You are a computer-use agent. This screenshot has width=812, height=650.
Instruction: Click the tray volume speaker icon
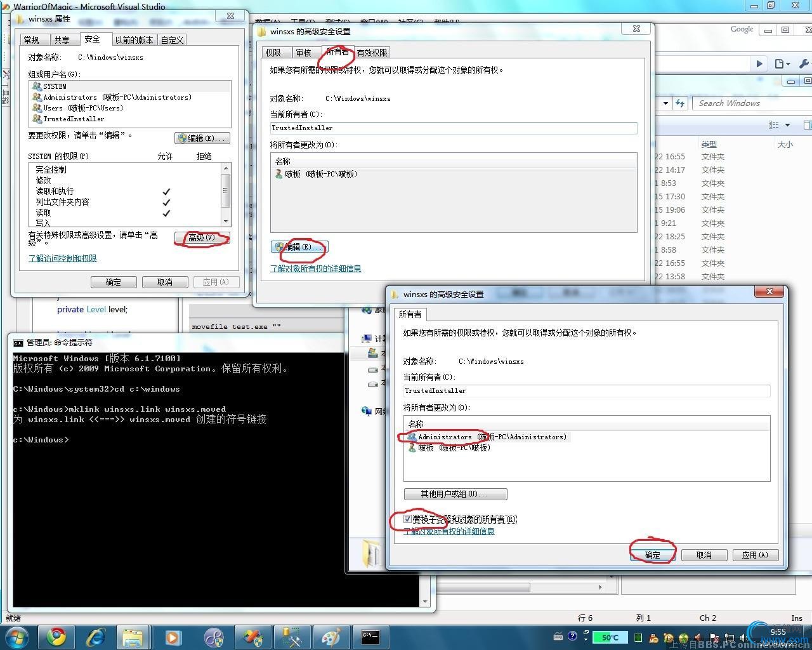(x=744, y=637)
